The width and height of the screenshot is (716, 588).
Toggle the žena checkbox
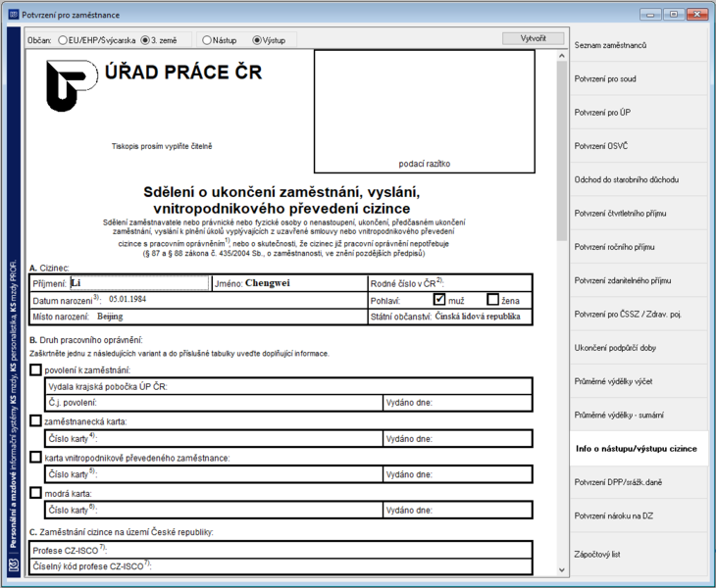click(492, 299)
